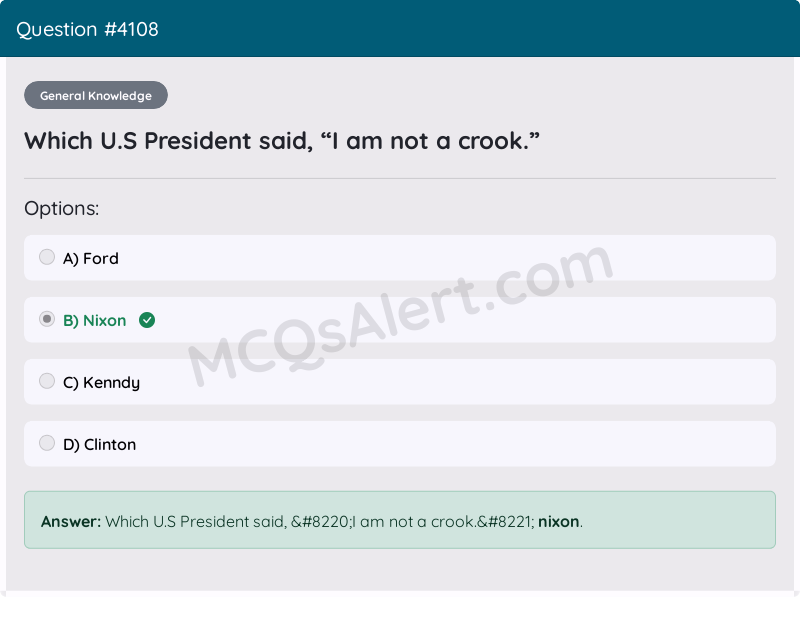Choose the B) Nixon answer row
800x621 pixels.
[400, 320]
